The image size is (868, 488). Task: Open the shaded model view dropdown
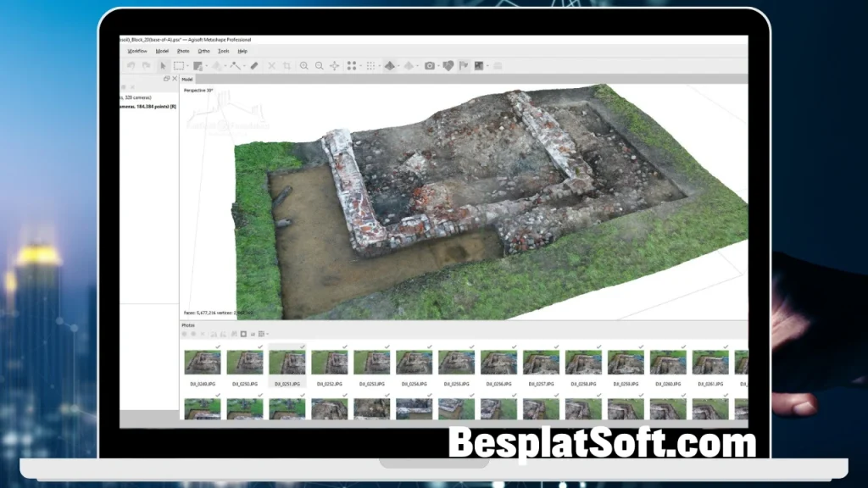(397, 65)
